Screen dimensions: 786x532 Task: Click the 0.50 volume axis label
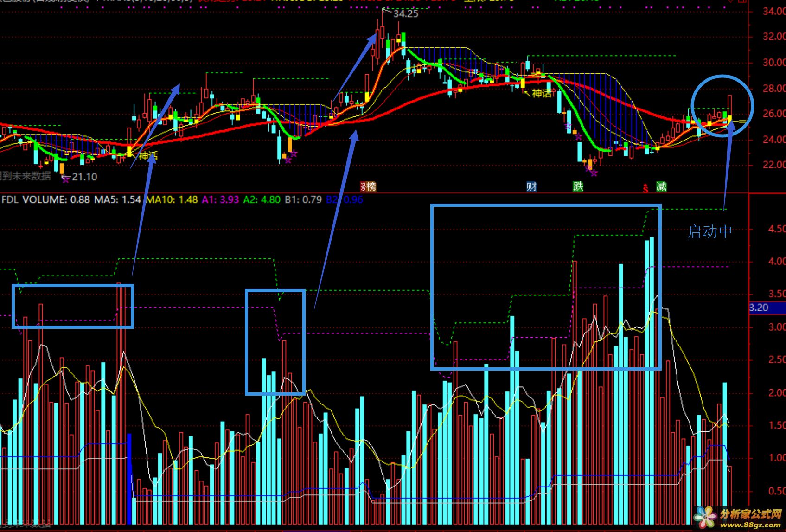click(777, 491)
